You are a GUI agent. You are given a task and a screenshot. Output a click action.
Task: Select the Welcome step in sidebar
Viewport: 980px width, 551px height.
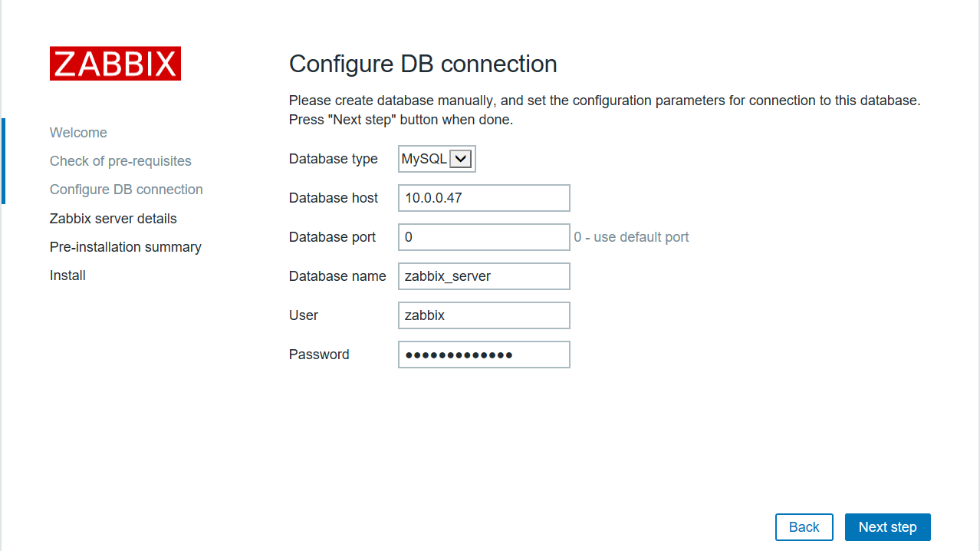click(x=78, y=133)
